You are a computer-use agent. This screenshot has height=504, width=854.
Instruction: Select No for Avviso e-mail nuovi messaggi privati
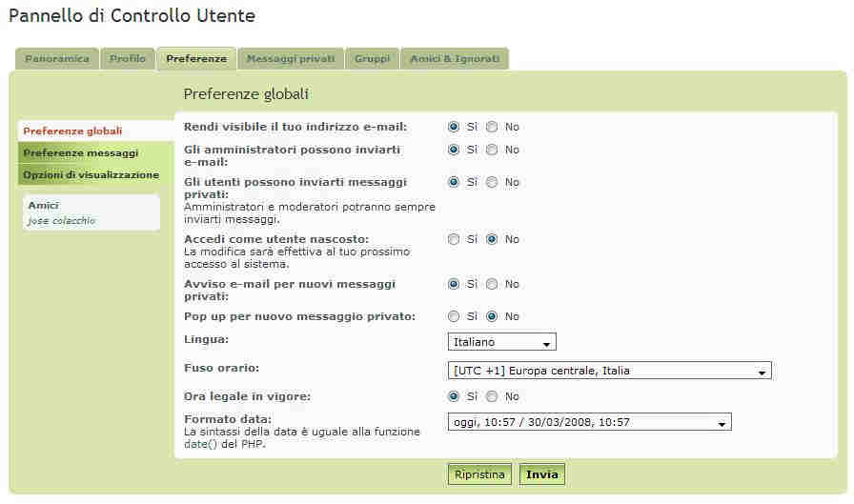(x=492, y=284)
